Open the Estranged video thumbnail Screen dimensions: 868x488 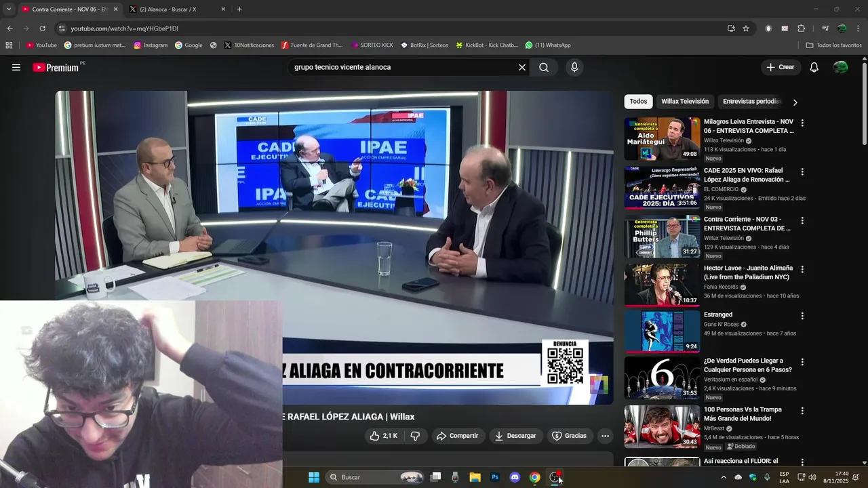pyautogui.click(x=662, y=331)
